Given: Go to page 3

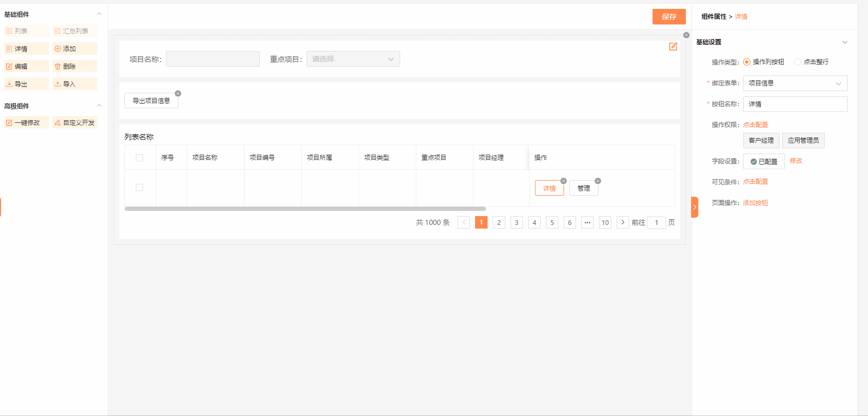Looking at the screenshot, I should (517, 222).
